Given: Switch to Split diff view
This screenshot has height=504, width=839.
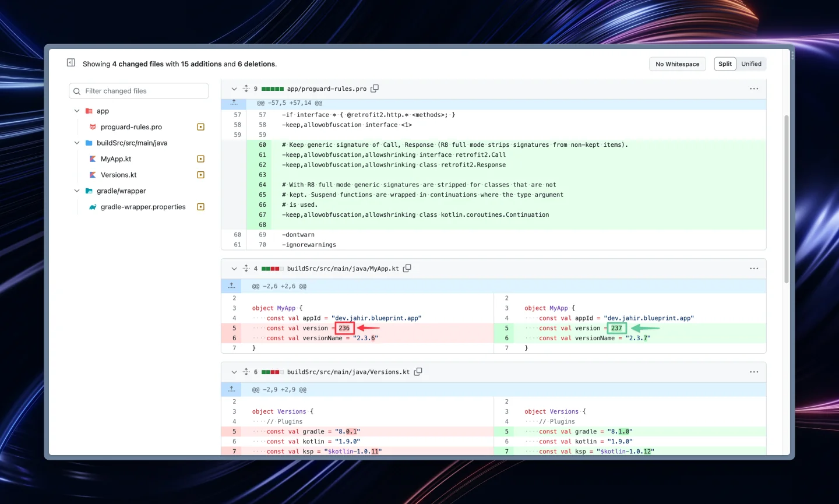Looking at the screenshot, I should click(x=725, y=64).
